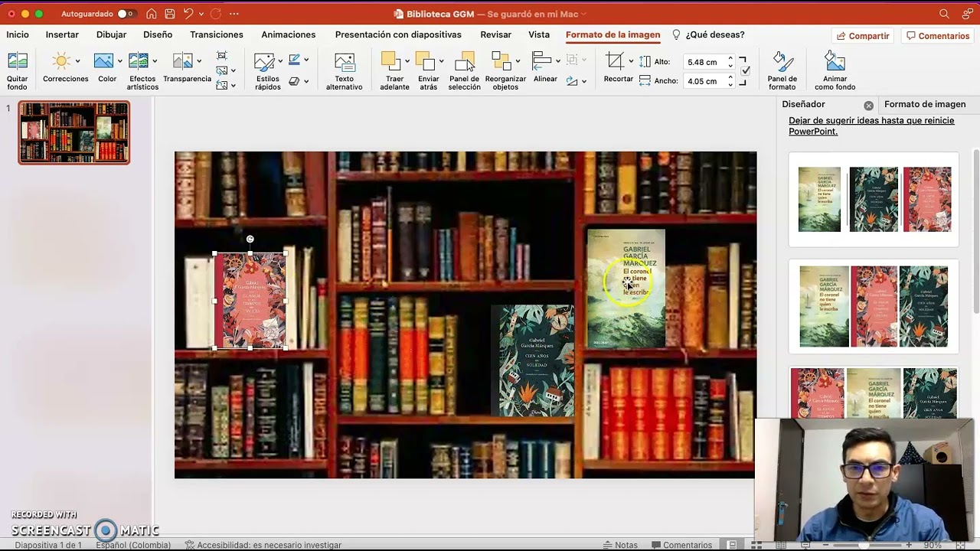Expand Correcciones dropdown arrow
This screenshot has width=980, height=551.
coord(77,61)
